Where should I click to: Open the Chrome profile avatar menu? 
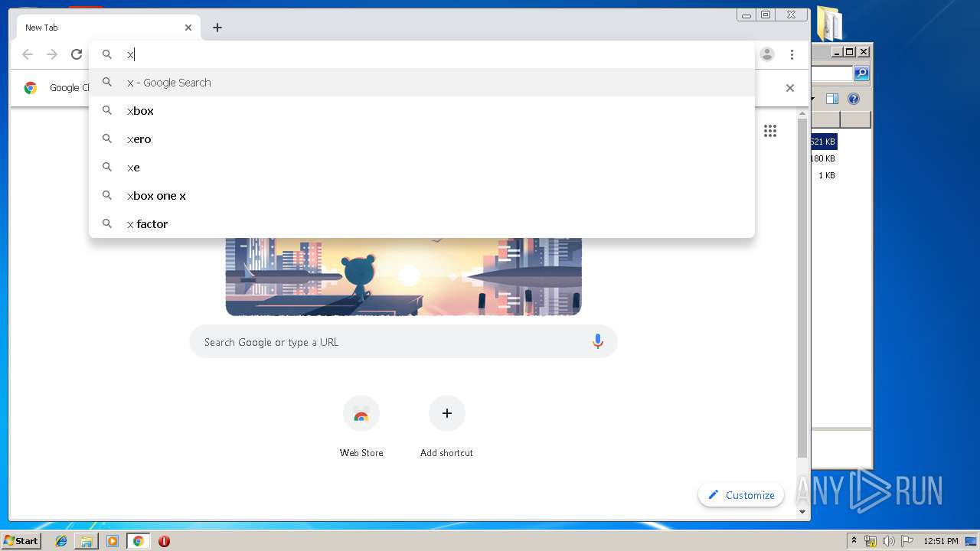click(767, 54)
